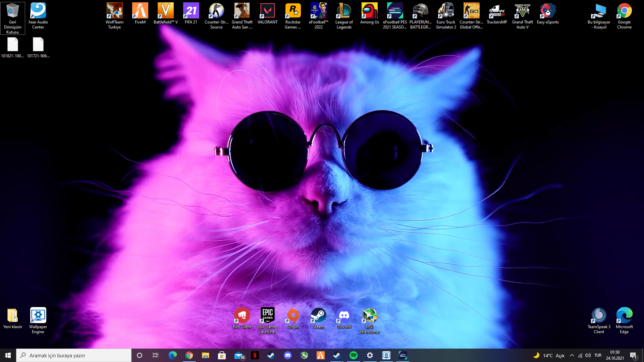Open Discord from the taskbar
The width and height of the screenshot is (644, 362).
point(288,355)
